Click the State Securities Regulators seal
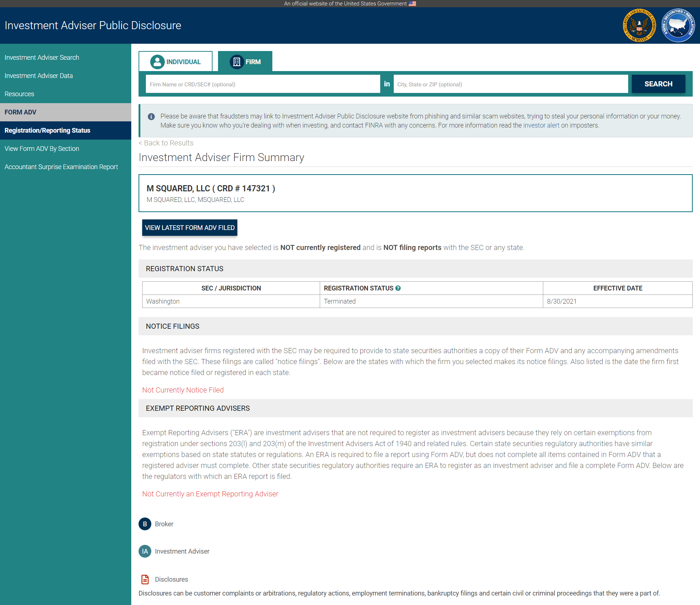This screenshot has height=605, width=700. coord(678,26)
